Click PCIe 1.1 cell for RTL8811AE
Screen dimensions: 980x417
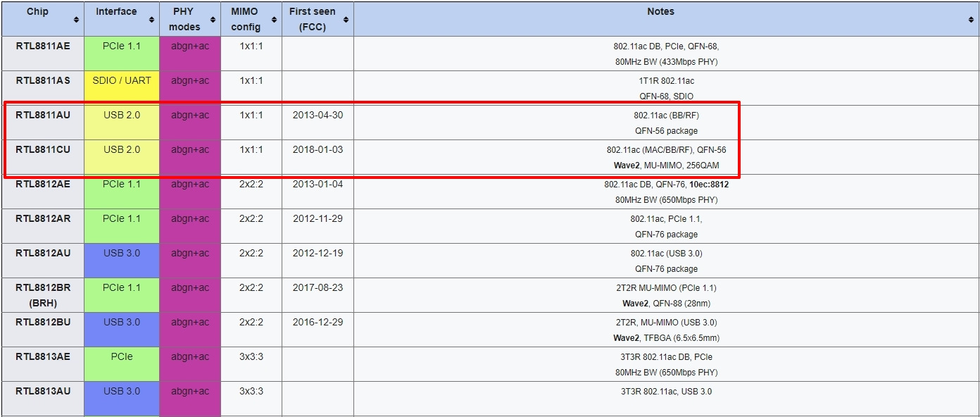pos(122,46)
